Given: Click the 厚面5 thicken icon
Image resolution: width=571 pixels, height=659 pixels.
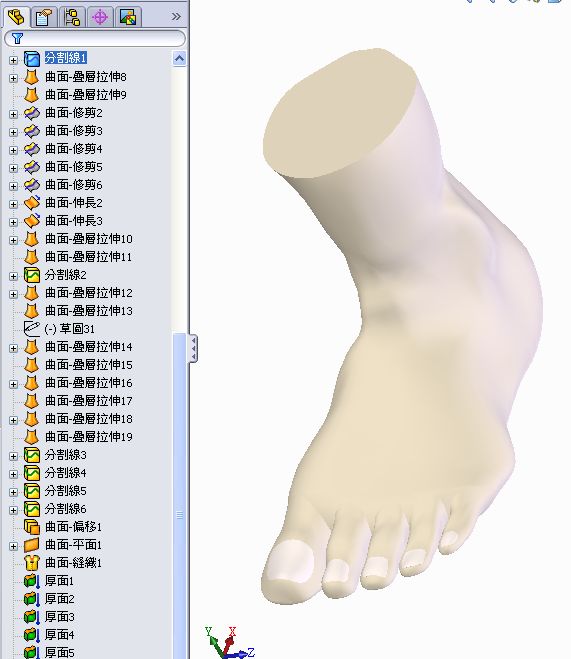Looking at the screenshot, I should tap(32, 652).
